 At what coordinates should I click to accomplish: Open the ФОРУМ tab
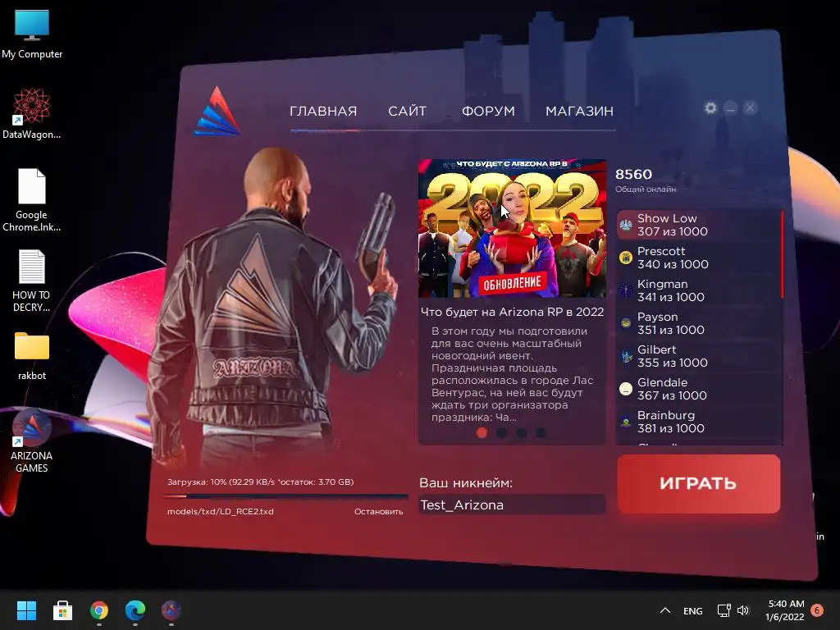pos(488,111)
